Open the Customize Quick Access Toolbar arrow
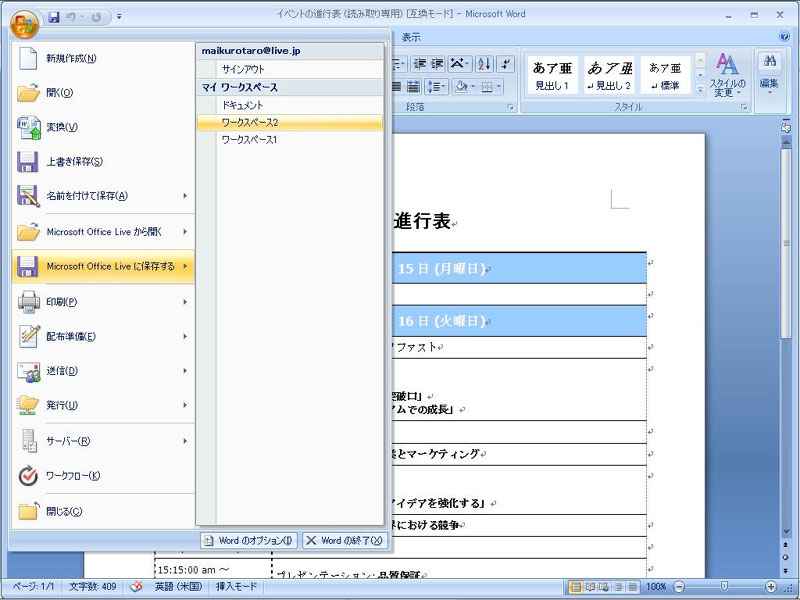Image resolution: width=800 pixels, height=600 pixels. (119, 17)
